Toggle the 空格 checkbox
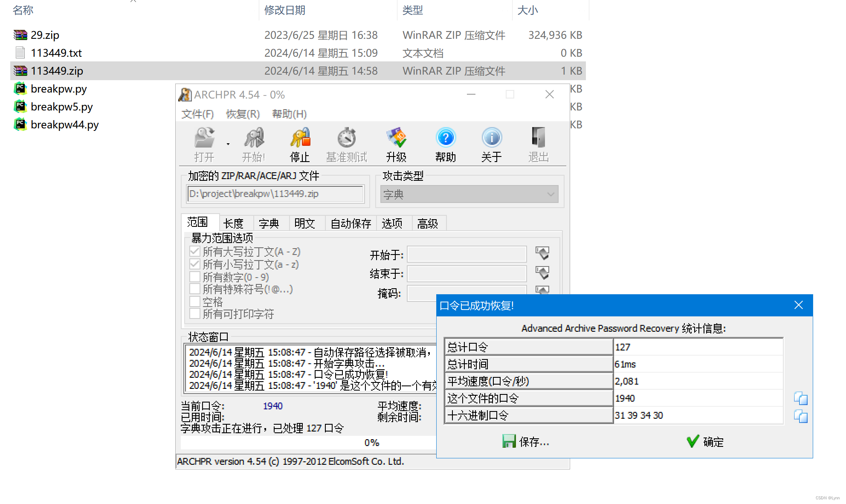 coord(195,301)
